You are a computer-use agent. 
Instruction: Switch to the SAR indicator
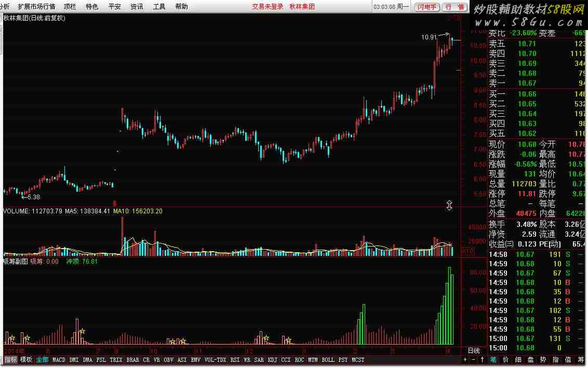pos(259,360)
